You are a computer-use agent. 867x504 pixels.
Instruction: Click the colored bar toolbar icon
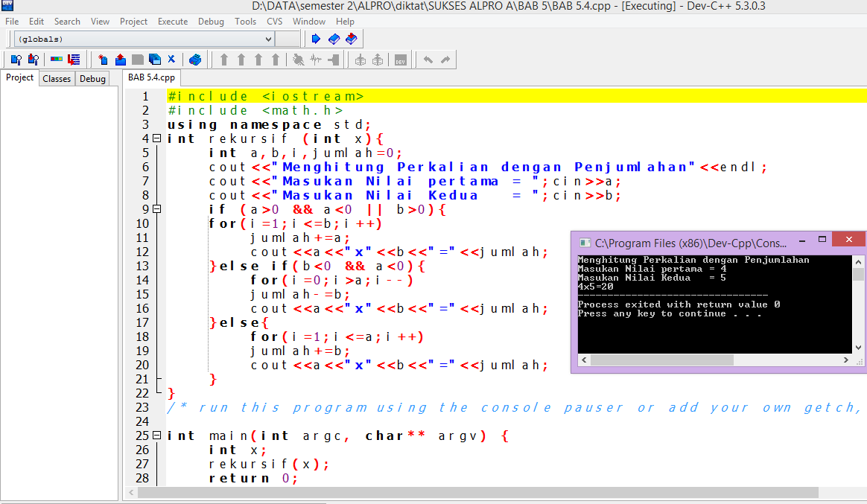[57, 60]
